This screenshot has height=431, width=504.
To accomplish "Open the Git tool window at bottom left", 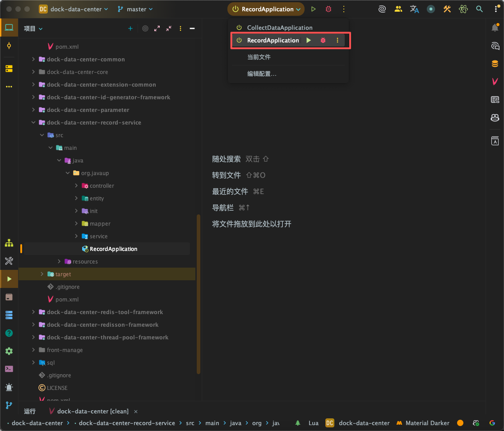I will tap(9, 405).
